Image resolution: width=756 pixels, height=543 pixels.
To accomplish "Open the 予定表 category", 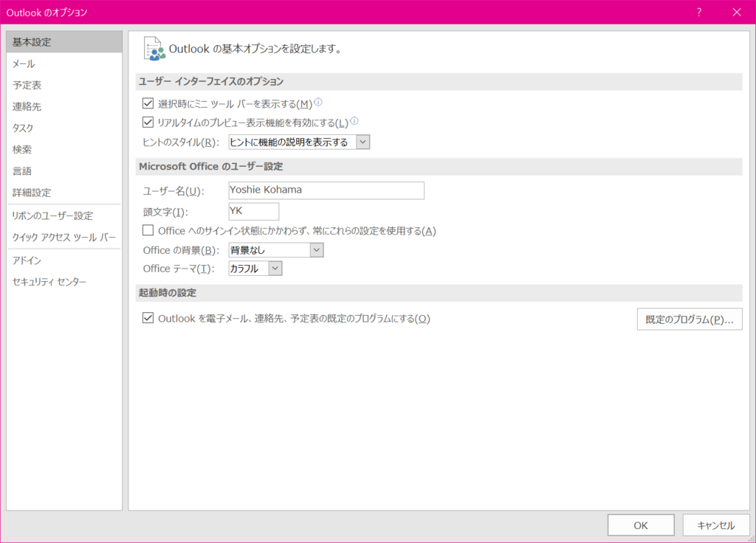I will coord(64,86).
